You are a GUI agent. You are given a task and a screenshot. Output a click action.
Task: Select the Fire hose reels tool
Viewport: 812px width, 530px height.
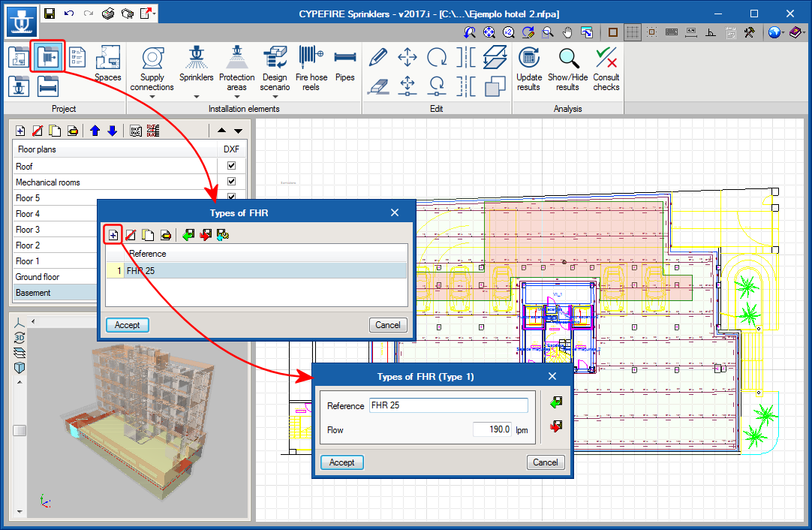pos(311,59)
